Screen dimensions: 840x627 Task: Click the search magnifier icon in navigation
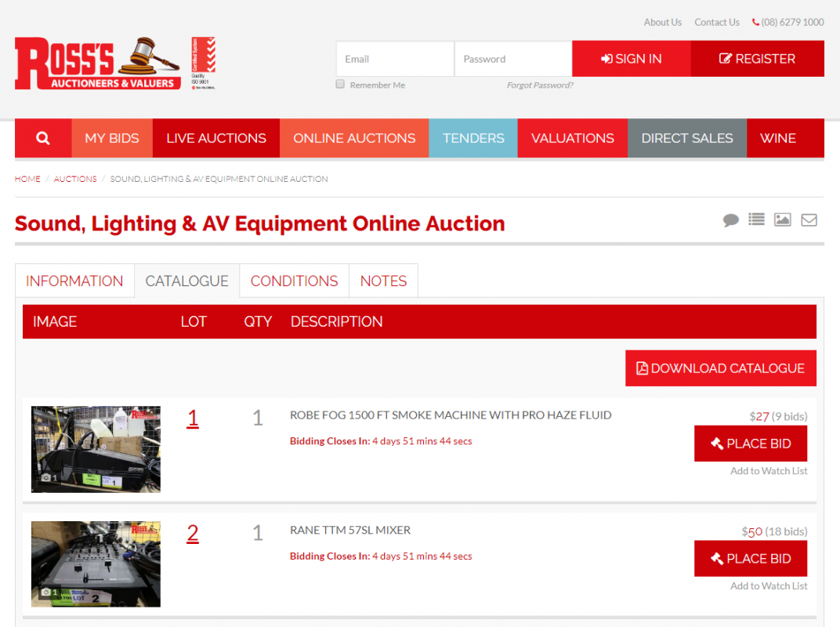point(43,138)
